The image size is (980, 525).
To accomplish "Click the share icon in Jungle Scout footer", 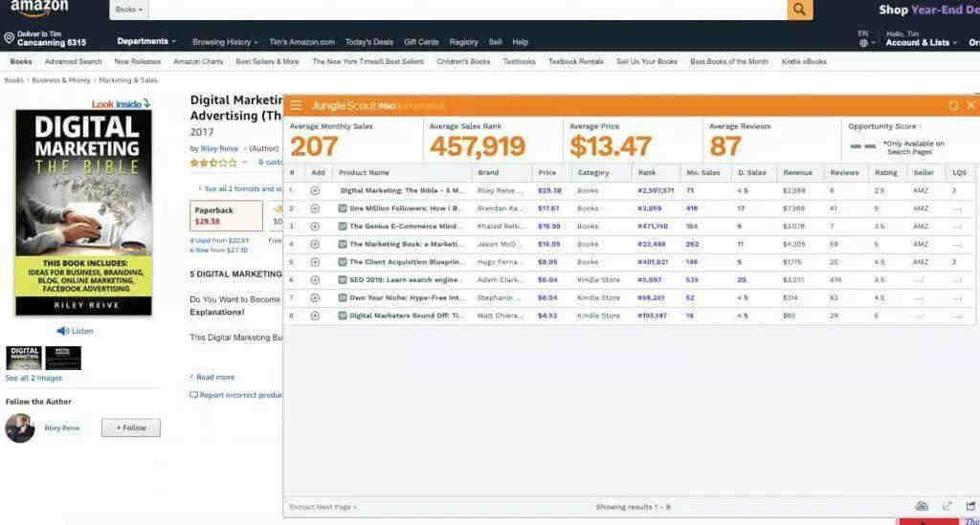I will click(947, 506).
